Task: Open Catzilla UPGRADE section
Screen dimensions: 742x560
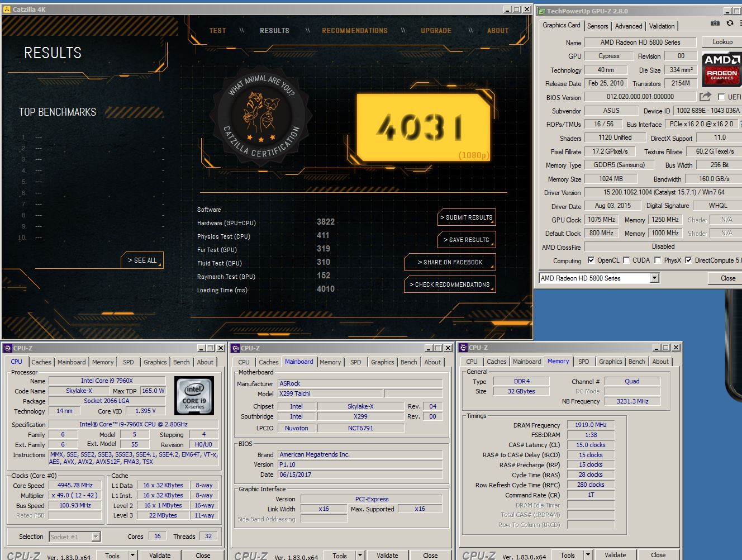Action: (436, 31)
